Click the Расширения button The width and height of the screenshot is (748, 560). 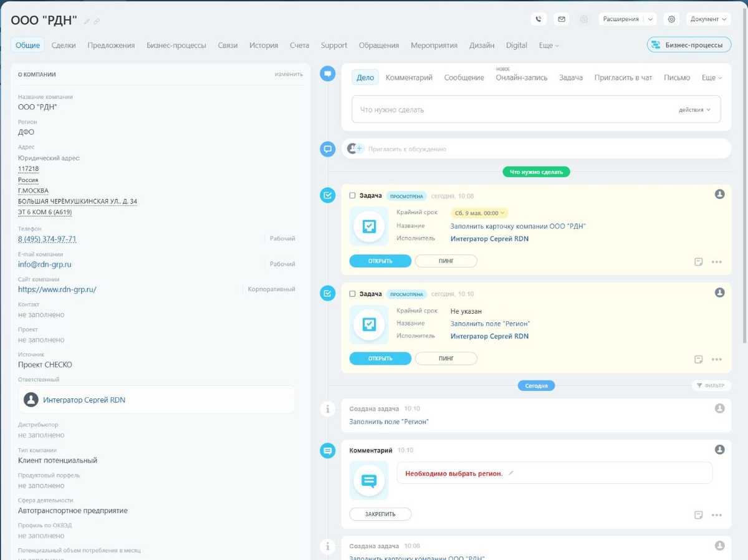[x=621, y=19]
